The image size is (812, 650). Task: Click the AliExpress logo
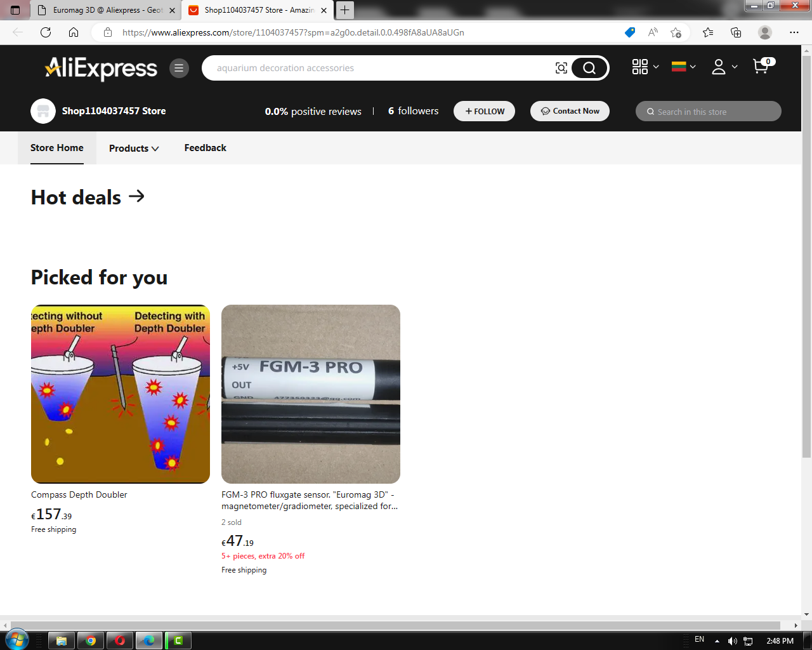(101, 68)
